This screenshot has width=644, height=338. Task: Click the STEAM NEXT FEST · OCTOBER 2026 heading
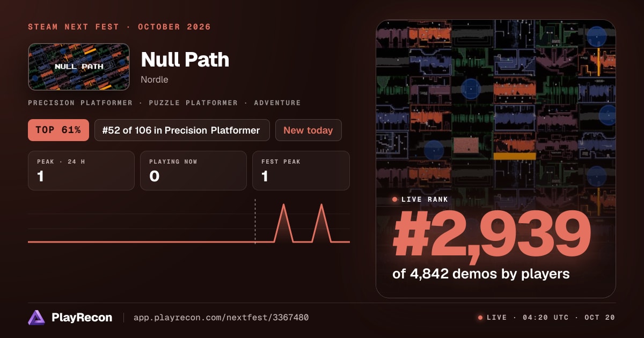point(119,27)
